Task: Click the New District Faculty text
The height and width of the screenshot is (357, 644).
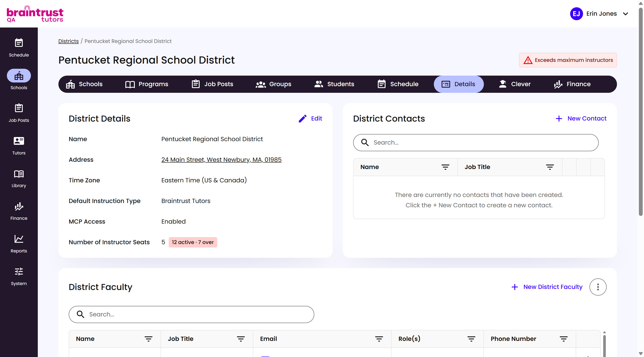Action: 553,287
